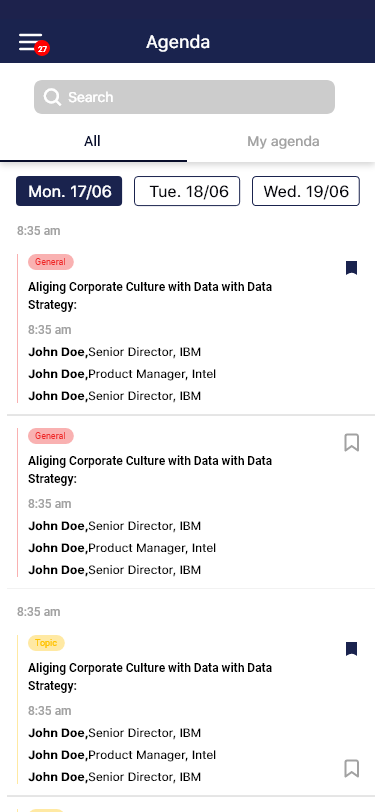Open the hamburger menu
The height and width of the screenshot is (812, 375).
click(31, 42)
